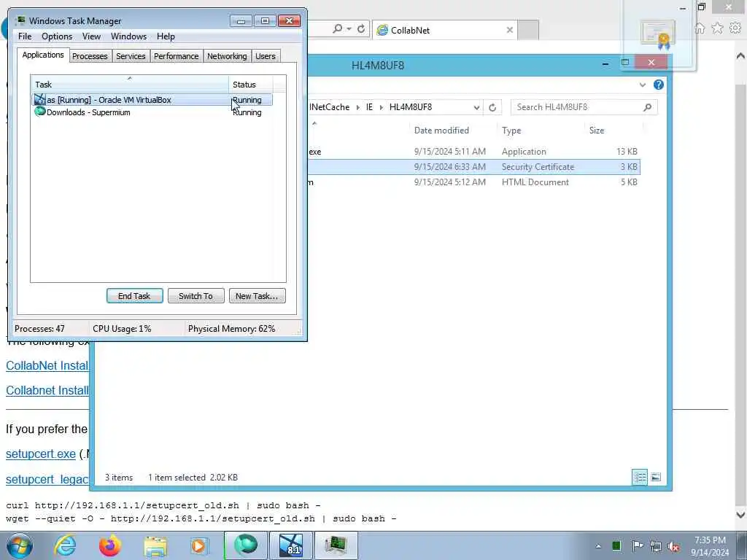Open Task Manager Options menu
The width and height of the screenshot is (747, 560).
coord(57,36)
